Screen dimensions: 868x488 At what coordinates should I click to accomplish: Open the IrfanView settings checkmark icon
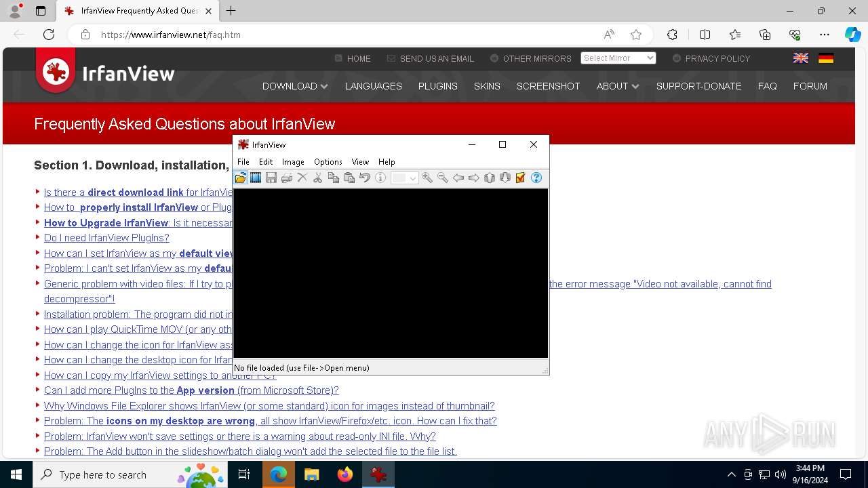coord(521,178)
